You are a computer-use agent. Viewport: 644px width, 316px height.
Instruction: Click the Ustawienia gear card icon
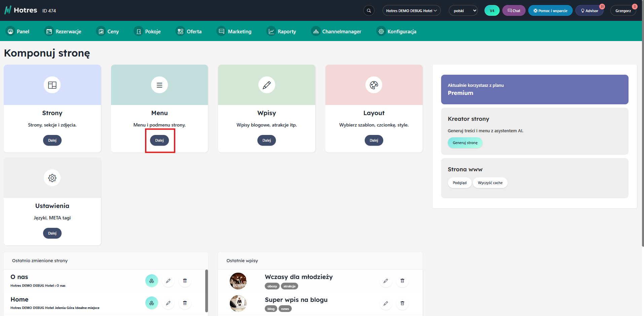(52, 178)
